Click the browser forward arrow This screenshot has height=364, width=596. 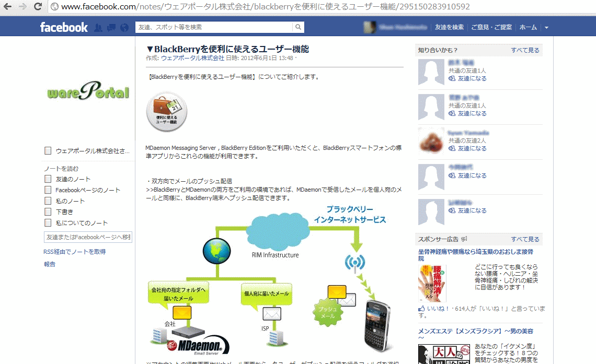(x=23, y=6)
